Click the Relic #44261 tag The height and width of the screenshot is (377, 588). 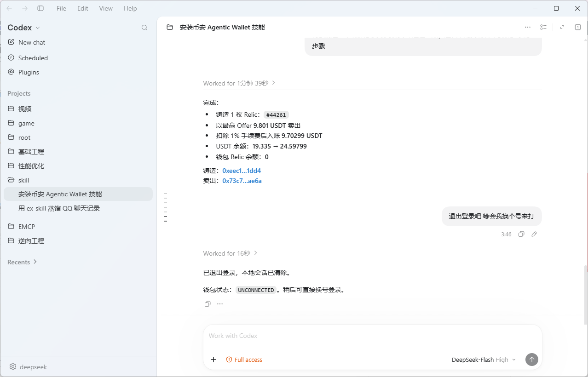tap(276, 115)
